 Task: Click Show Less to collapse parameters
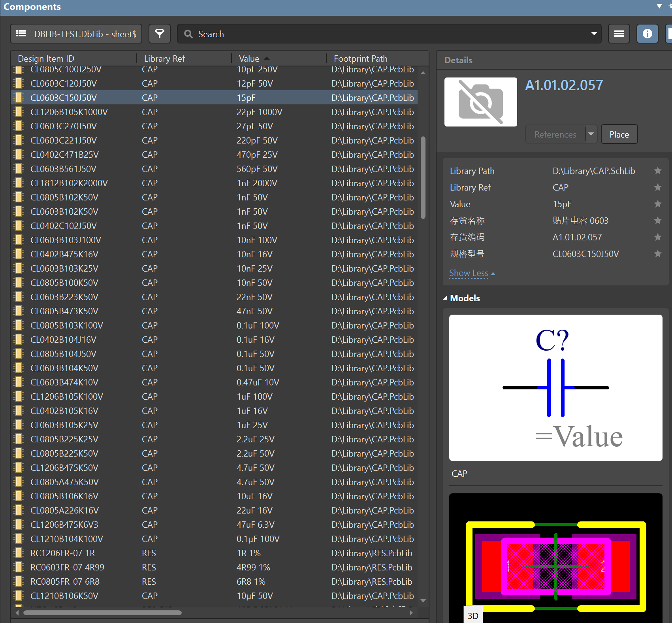pos(469,273)
